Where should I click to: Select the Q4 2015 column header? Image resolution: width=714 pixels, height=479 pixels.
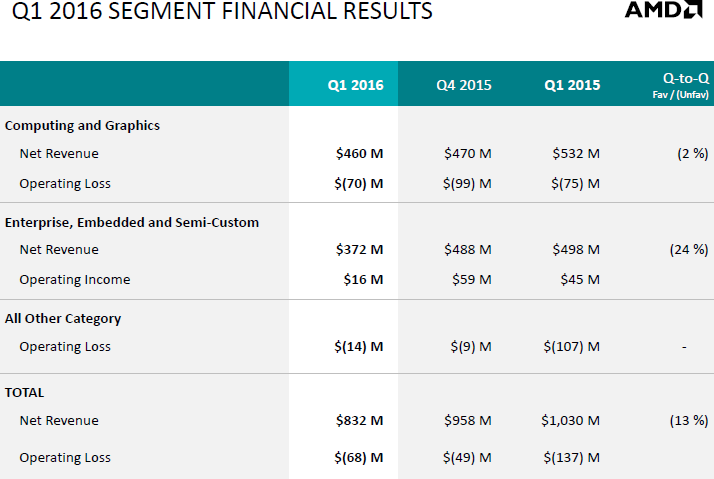point(464,85)
